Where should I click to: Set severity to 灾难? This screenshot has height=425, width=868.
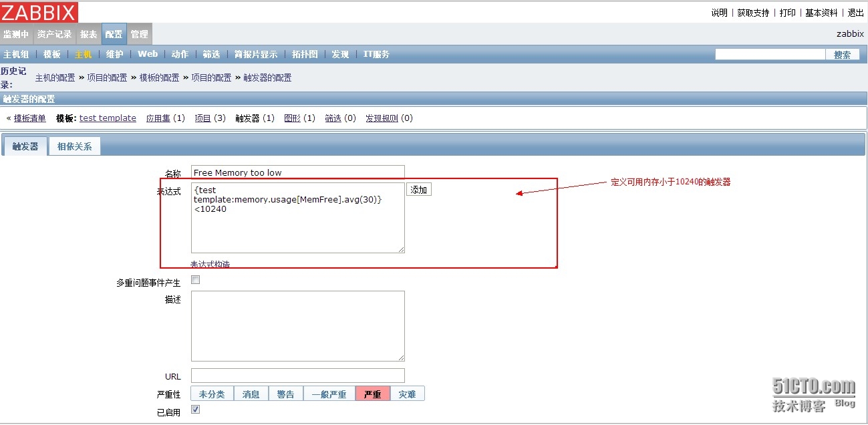click(x=408, y=394)
